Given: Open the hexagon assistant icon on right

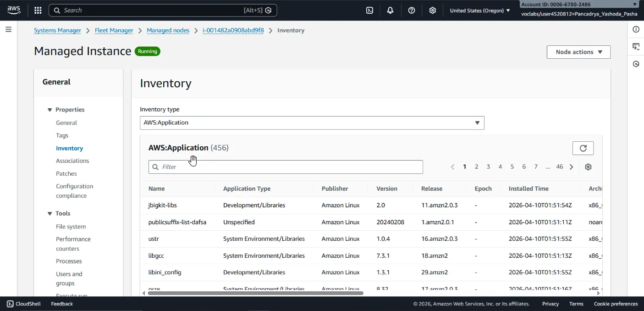Looking at the screenshot, I should pyautogui.click(x=636, y=64).
